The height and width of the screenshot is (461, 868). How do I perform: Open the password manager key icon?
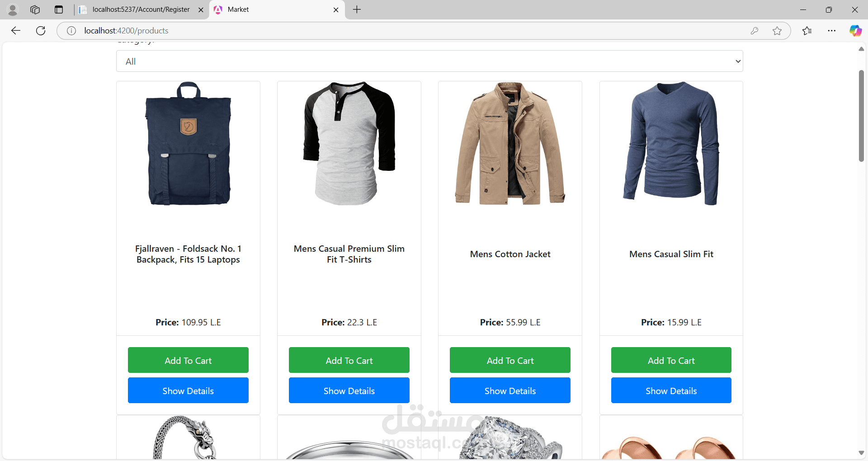(x=755, y=31)
